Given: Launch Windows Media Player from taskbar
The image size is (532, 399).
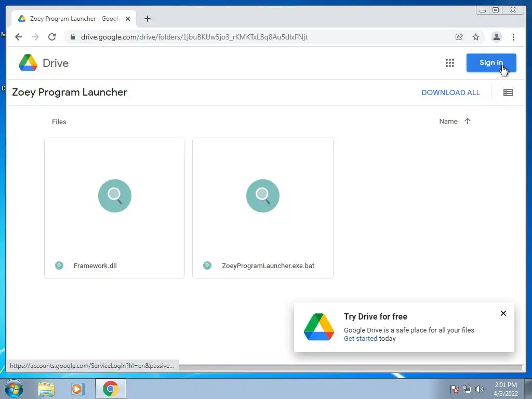Looking at the screenshot, I should pyautogui.click(x=78, y=389).
